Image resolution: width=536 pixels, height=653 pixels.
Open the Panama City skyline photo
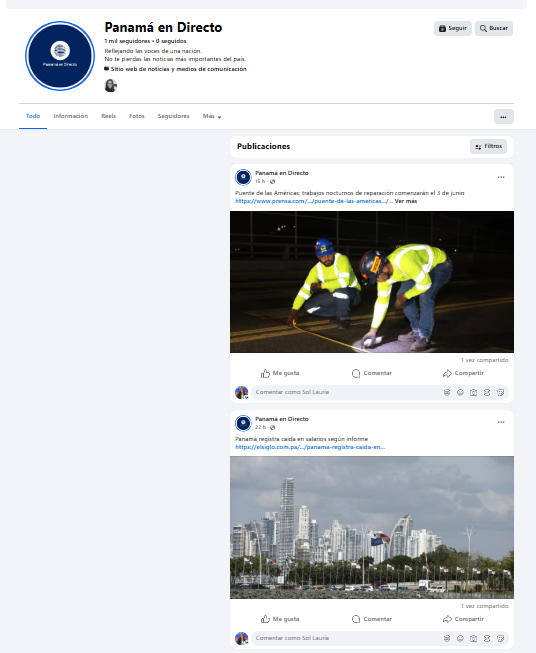[x=371, y=528]
